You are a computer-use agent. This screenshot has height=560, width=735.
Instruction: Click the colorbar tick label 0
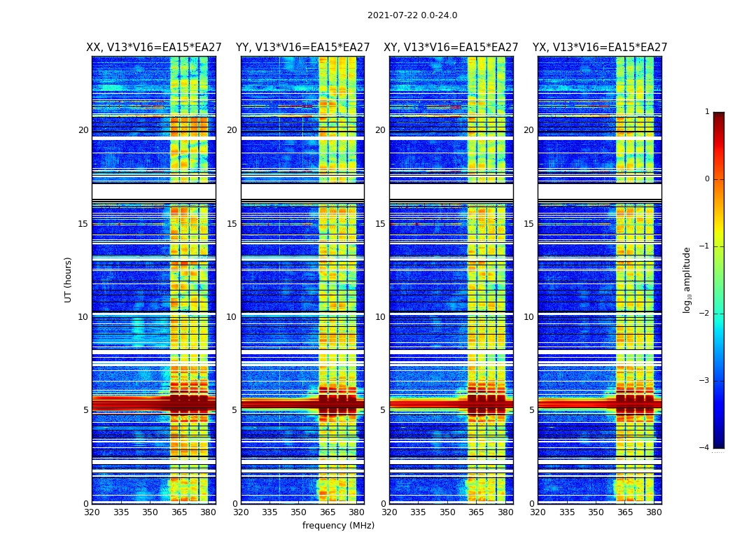tap(707, 179)
